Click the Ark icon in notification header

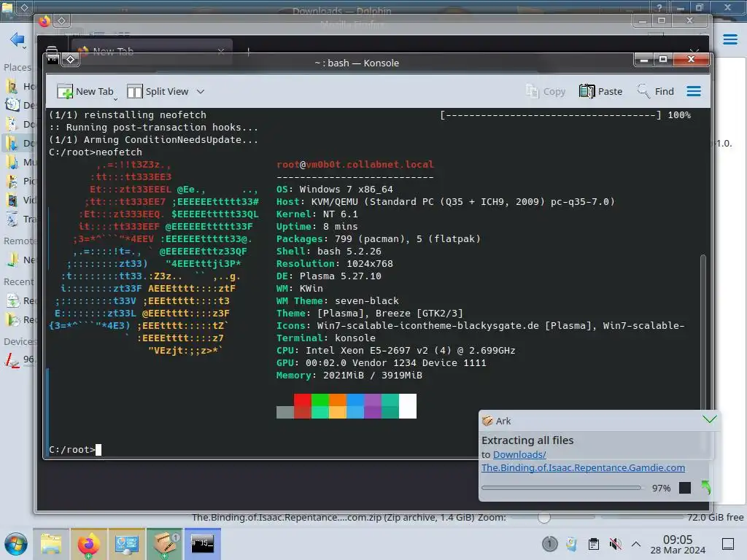point(487,421)
